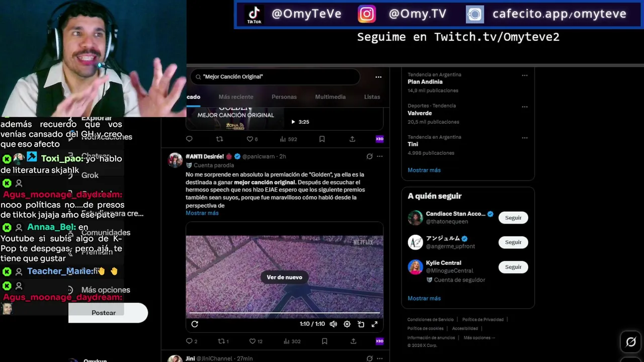Share the top post with 592 views

pos(352,139)
